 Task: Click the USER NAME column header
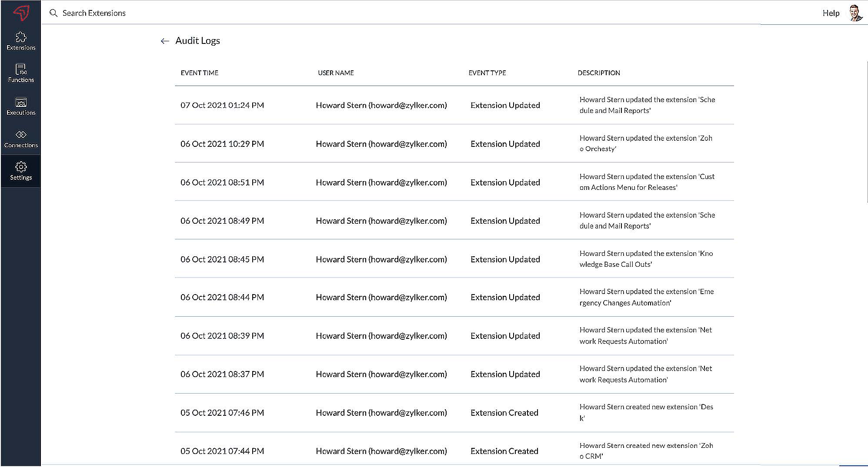pyautogui.click(x=336, y=73)
